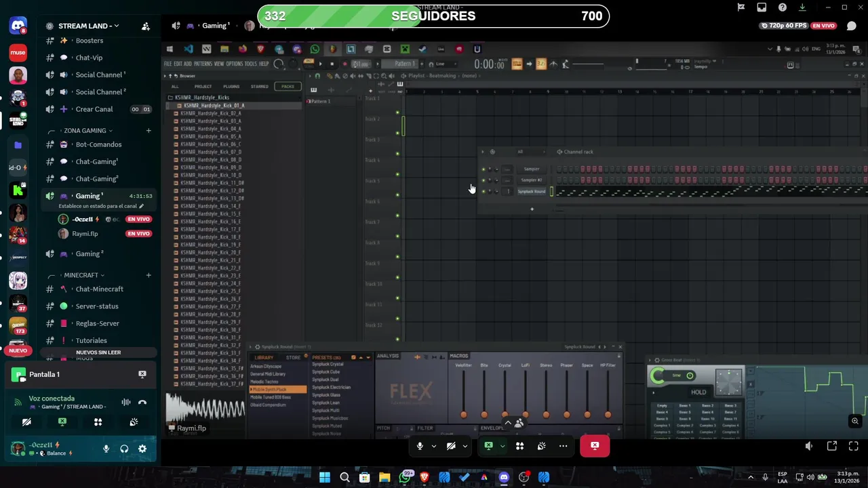
Task: Toggle noise suppression waveform icon
Action: [126, 402]
